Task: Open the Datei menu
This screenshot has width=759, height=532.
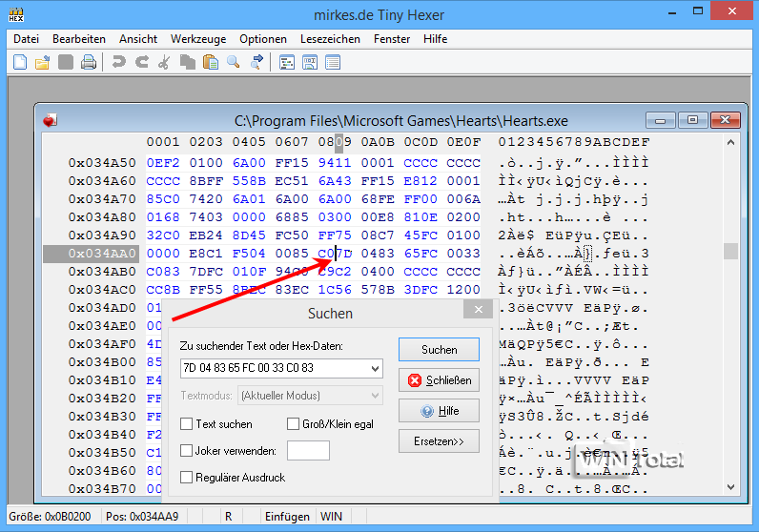Action: [x=26, y=39]
